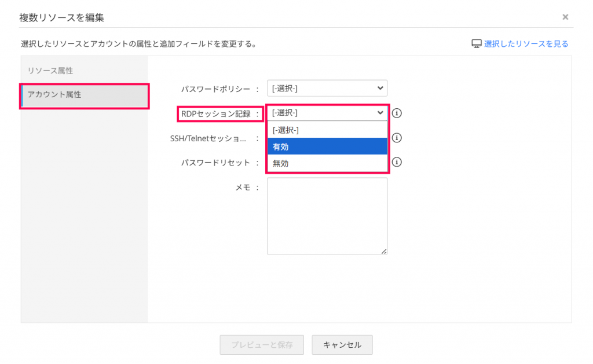
Task: Select 無効 in the dropdown list
Action: pyautogui.click(x=327, y=163)
